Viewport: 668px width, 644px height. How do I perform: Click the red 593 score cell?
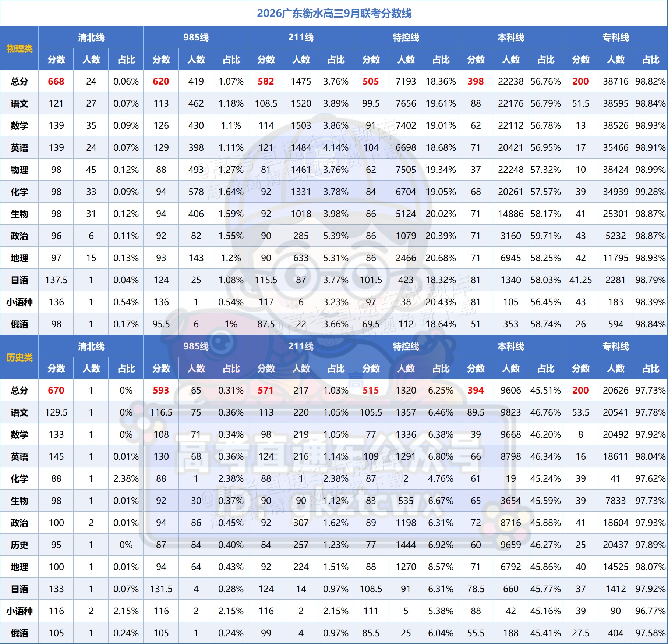161,391
